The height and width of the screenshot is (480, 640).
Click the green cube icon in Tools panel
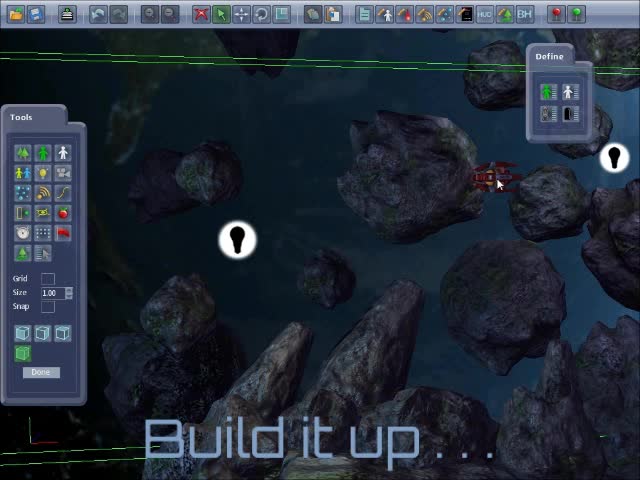pyautogui.click(x=23, y=353)
